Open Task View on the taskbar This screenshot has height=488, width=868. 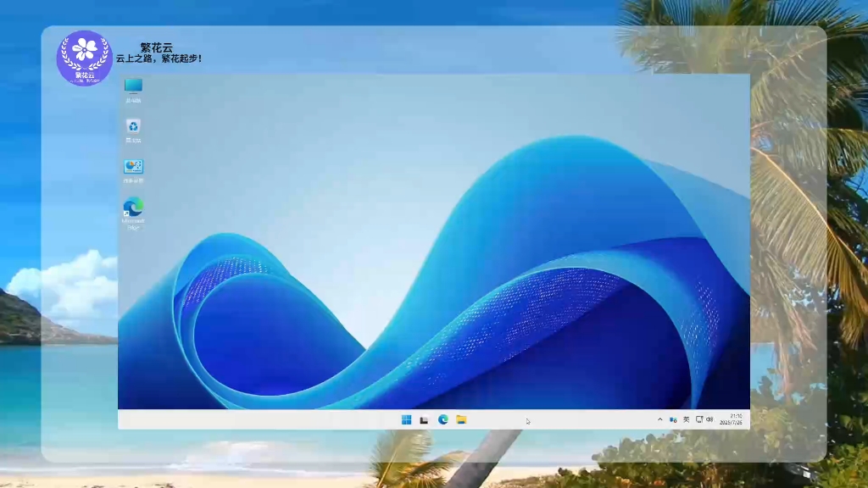pos(424,420)
